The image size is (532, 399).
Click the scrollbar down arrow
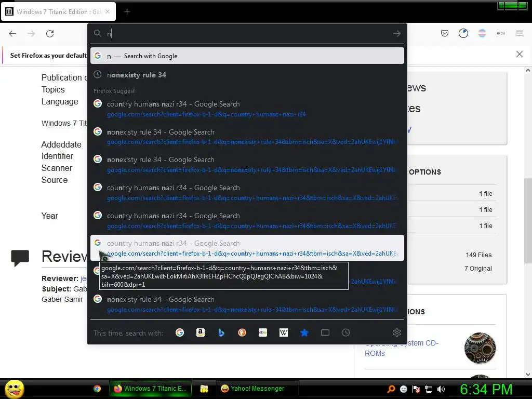[x=528, y=375]
